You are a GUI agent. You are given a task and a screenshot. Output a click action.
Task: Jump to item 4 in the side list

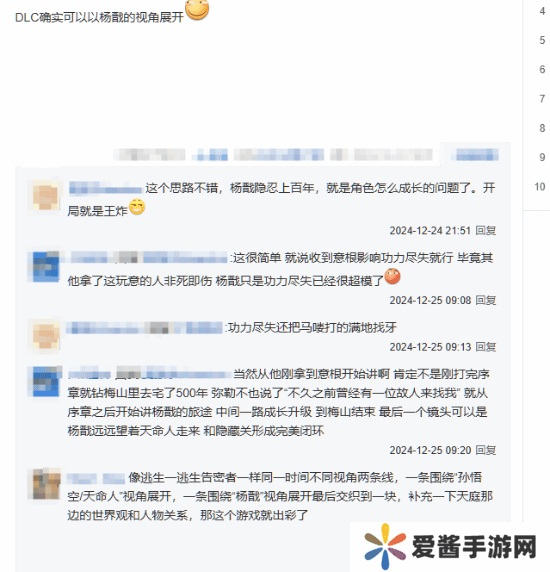pos(542,11)
